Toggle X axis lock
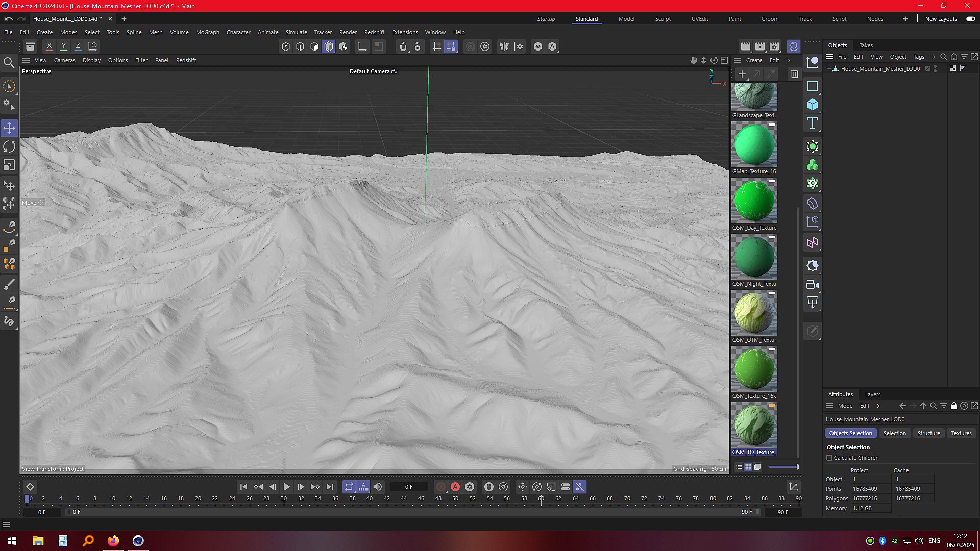Screen dimensions: 980x551 click(49, 46)
